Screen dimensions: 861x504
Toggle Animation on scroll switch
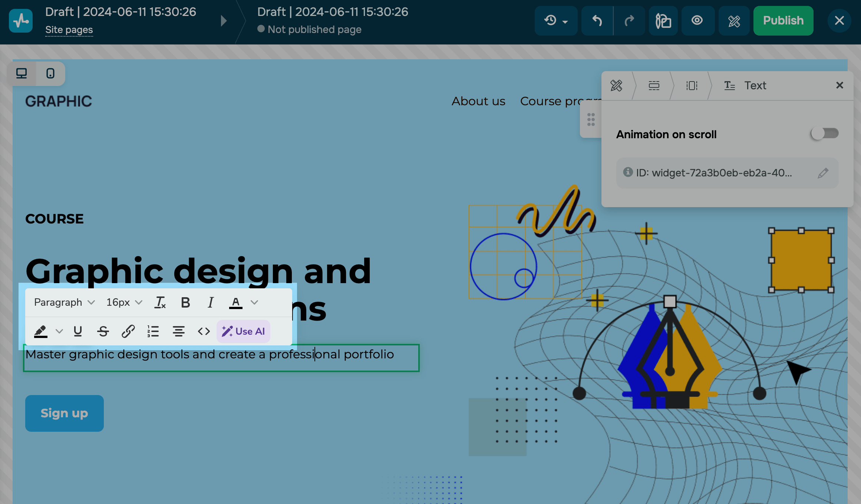[x=824, y=133]
